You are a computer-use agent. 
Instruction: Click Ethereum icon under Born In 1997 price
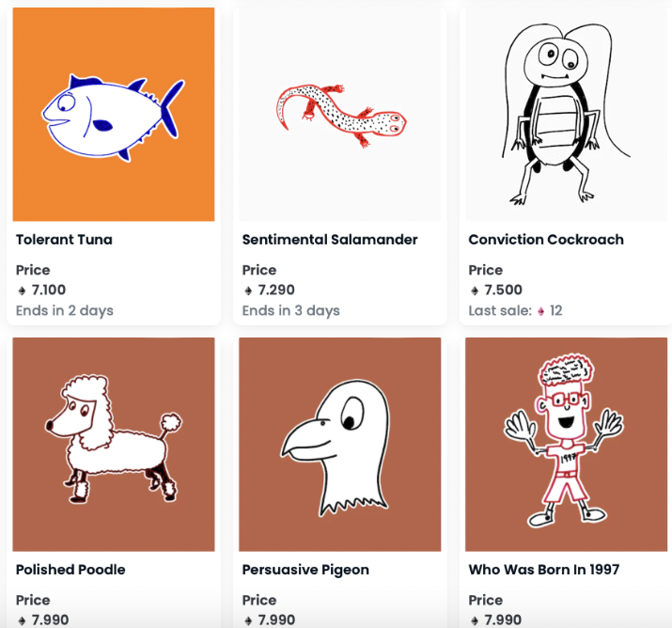point(475,620)
